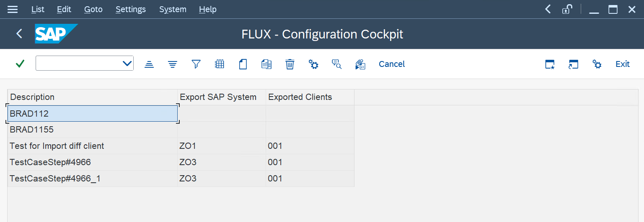Open the filter funnel icon

pos(196,64)
